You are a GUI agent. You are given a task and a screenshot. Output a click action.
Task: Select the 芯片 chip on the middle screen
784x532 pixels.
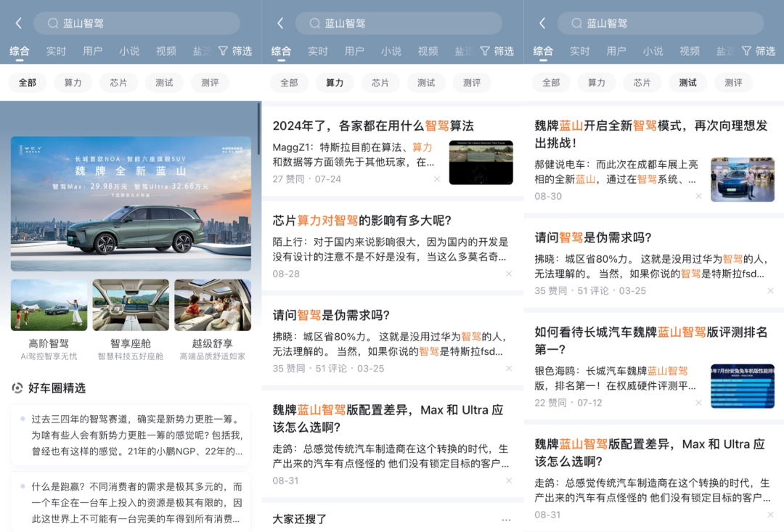(x=380, y=83)
